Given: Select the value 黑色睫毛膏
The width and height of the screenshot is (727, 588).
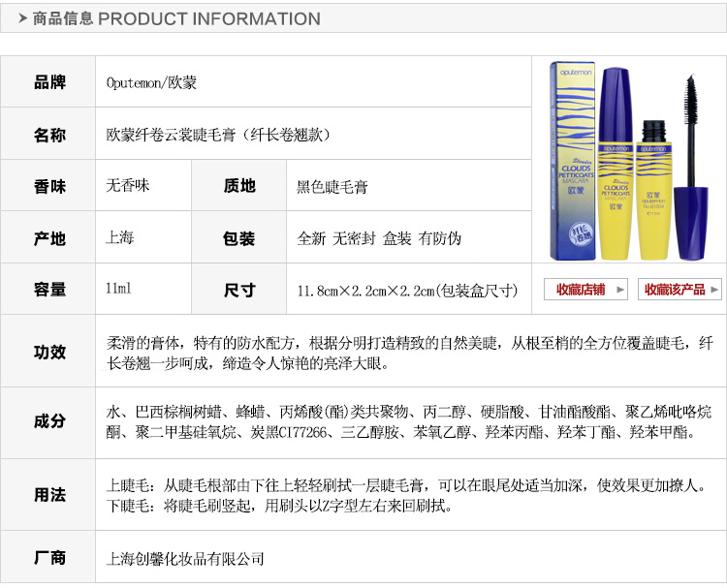Looking at the screenshot, I should click(x=332, y=187).
